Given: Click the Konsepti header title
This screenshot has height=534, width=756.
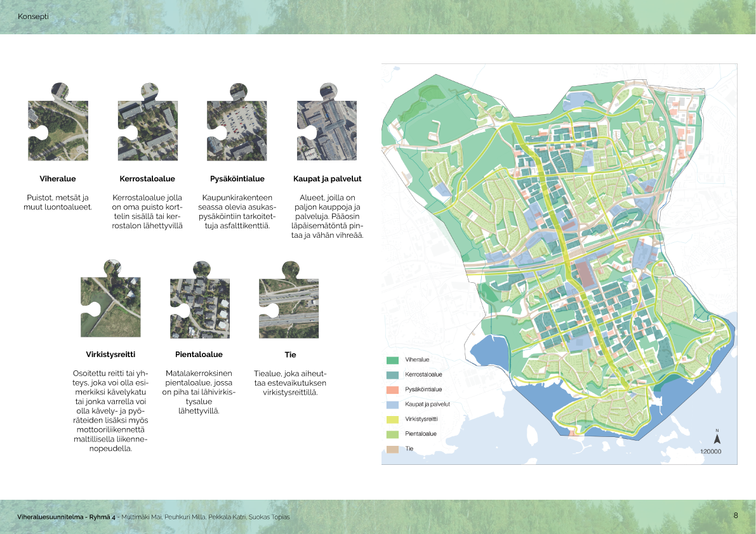Looking at the screenshot, I should [x=33, y=16].
